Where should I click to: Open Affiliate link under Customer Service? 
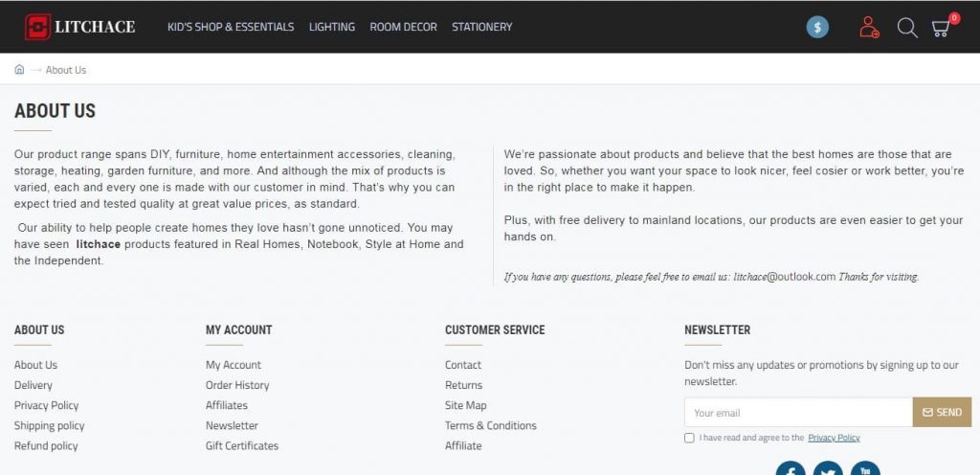pyautogui.click(x=463, y=445)
